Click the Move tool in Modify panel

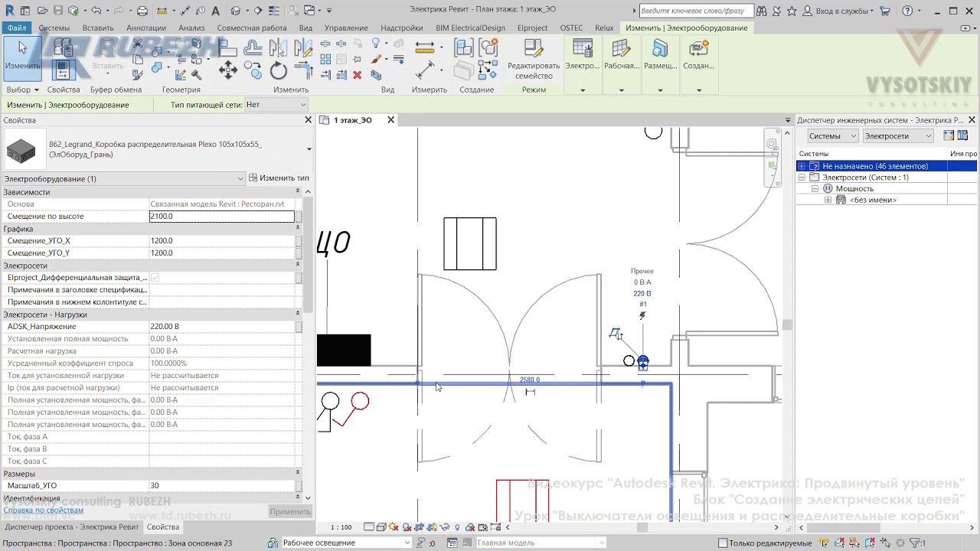[227, 71]
